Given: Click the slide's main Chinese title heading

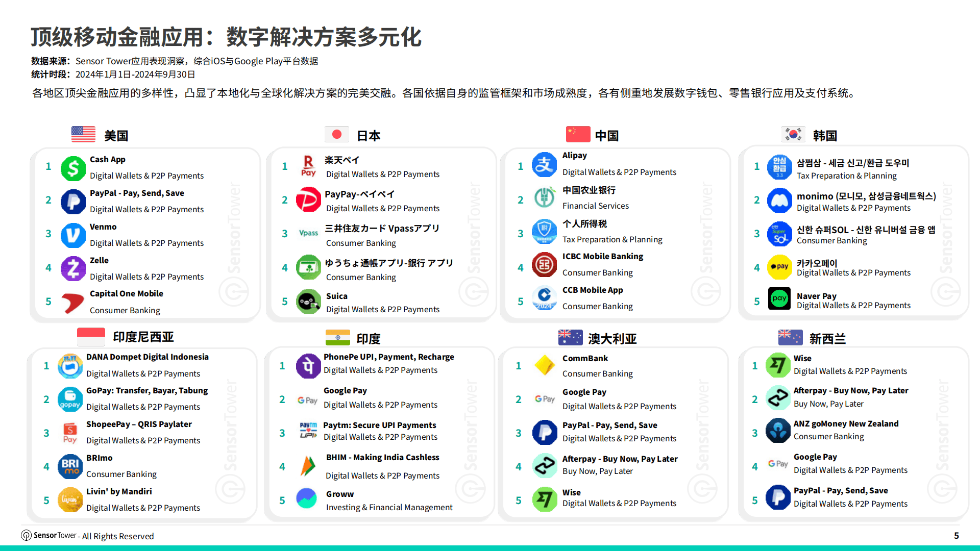Looking at the screenshot, I should point(226,37).
